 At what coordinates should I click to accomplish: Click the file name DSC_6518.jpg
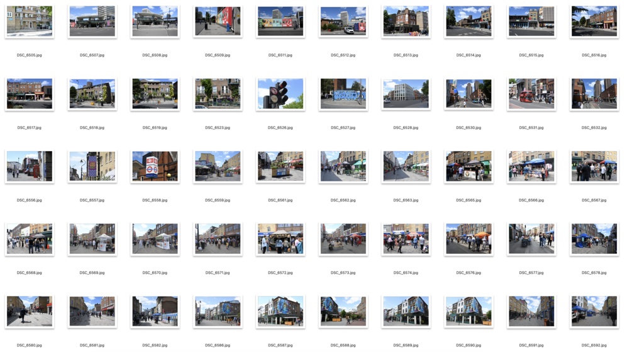pos(92,128)
